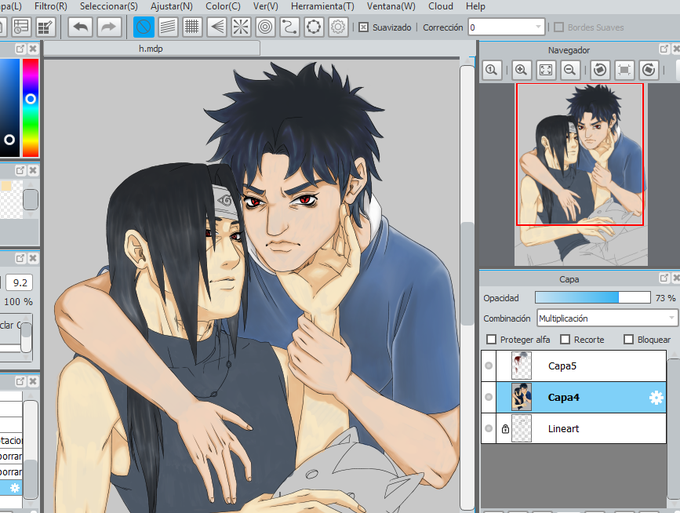Screen dimensions: 680x513
Task: Rotate canvas left in Navigator
Action: tap(600, 70)
